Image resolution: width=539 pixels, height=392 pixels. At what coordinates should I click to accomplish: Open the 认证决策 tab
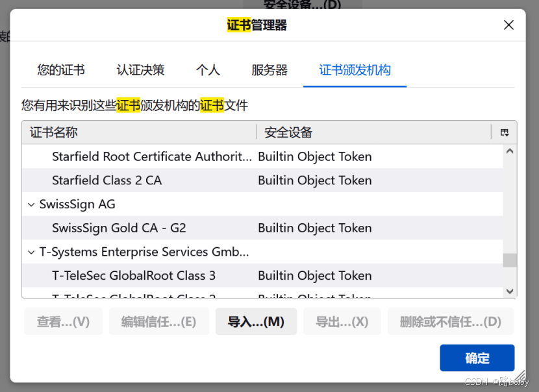140,70
